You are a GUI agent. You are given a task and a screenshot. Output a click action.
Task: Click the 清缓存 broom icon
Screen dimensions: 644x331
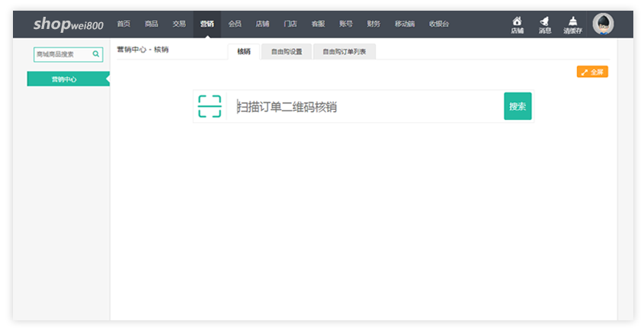pos(572,24)
